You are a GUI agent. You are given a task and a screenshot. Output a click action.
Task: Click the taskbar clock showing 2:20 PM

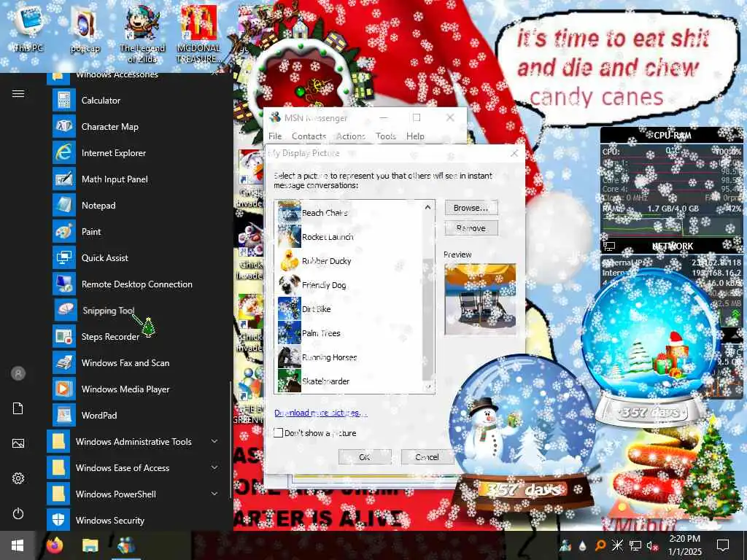(684, 545)
